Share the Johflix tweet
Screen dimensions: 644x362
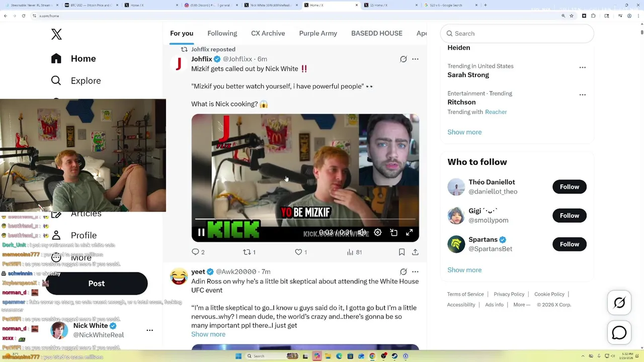click(x=415, y=252)
